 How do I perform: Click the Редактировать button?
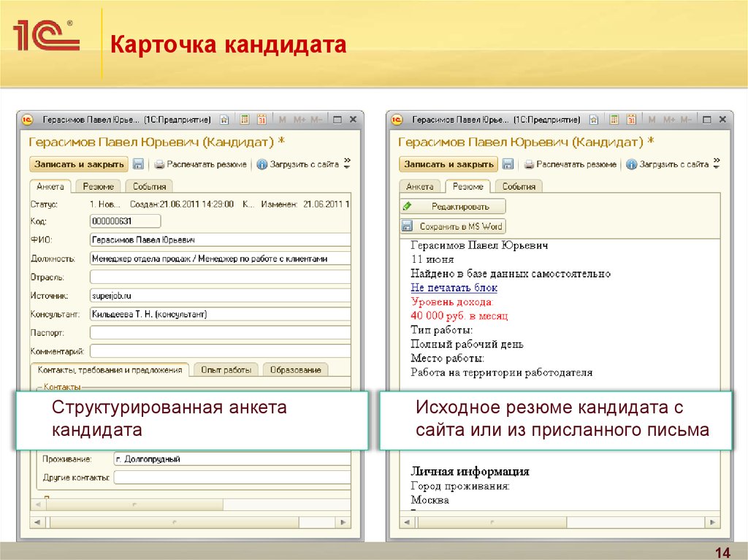(x=453, y=207)
